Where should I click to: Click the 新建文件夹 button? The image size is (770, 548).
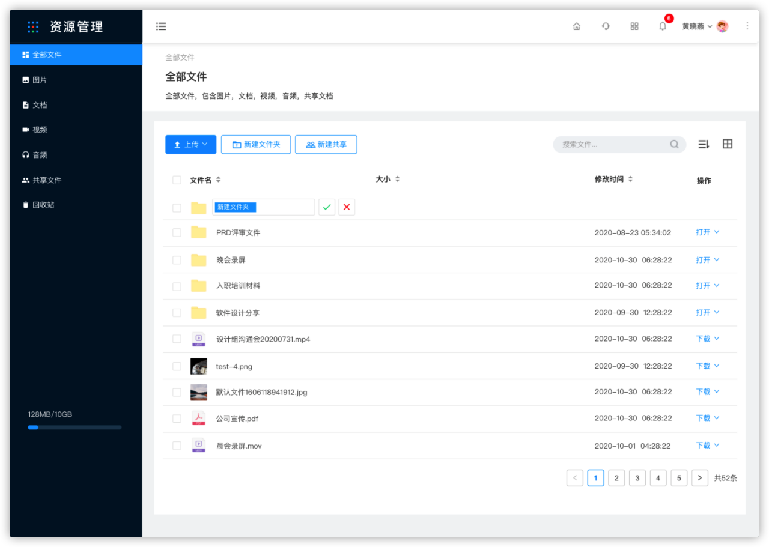click(x=256, y=144)
